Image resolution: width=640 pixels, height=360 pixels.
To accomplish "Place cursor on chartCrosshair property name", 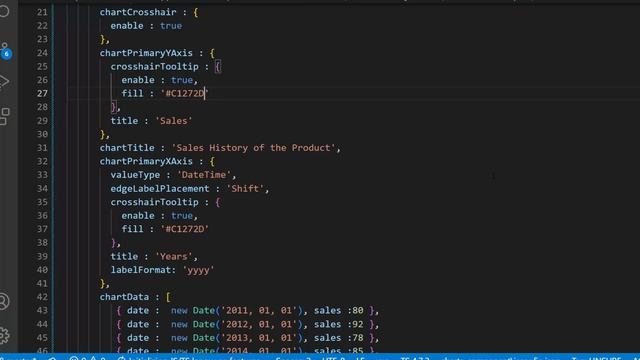I will [138, 12].
